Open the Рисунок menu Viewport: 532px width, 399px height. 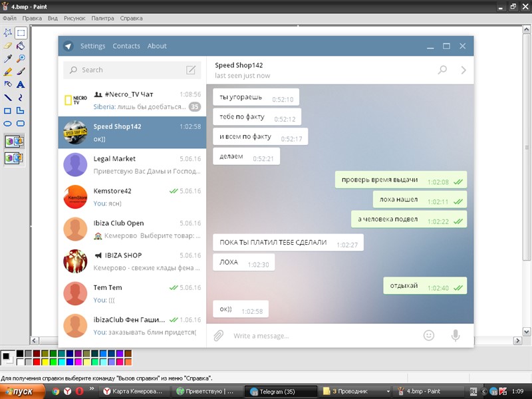(74, 19)
